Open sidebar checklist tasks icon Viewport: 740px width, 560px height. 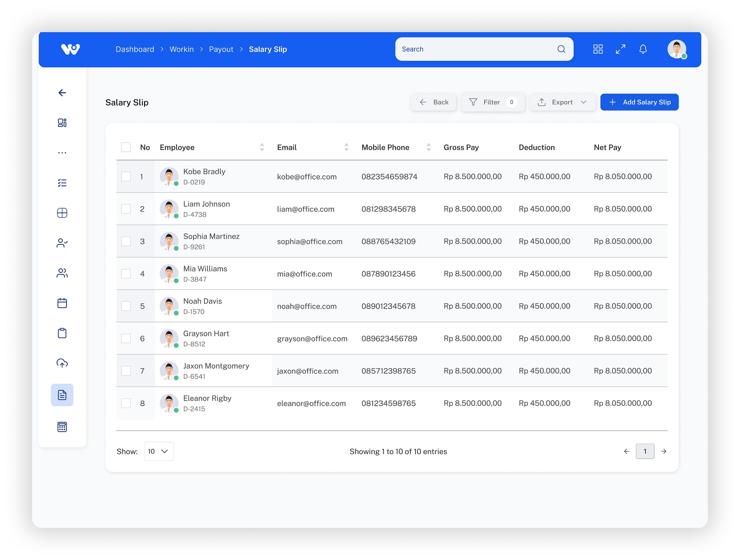point(62,183)
